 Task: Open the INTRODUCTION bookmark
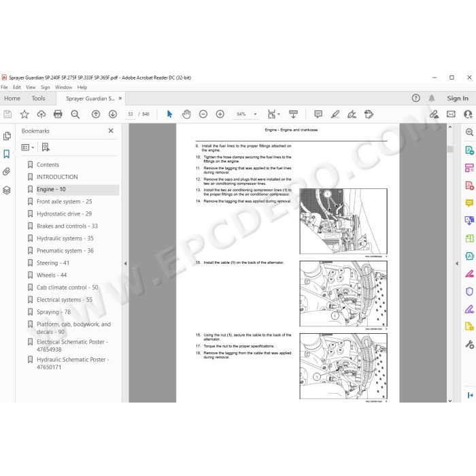(57, 177)
